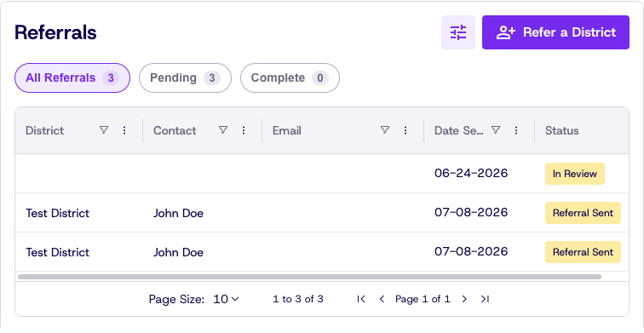Image resolution: width=644 pixels, height=333 pixels.
Task: Open the Date Sent column options menu
Action: pyautogui.click(x=516, y=130)
